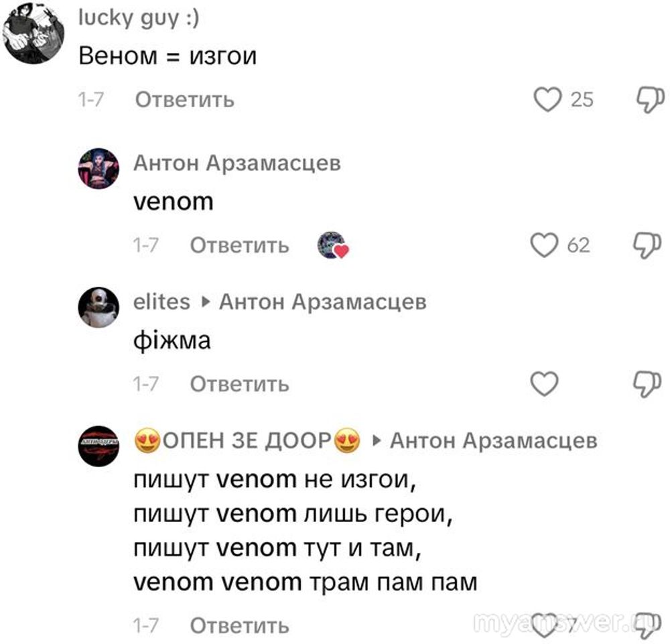Open ОПЕН ЗЕ ДООР user avatar
This screenshot has width=670, height=644.
point(98,446)
